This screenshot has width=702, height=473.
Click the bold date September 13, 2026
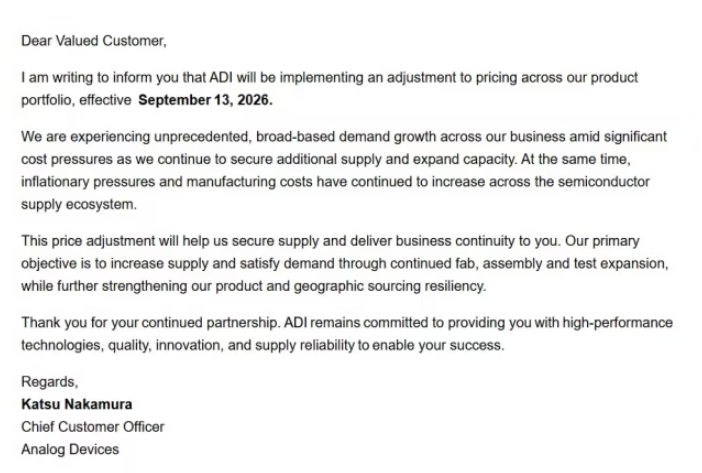coord(205,100)
